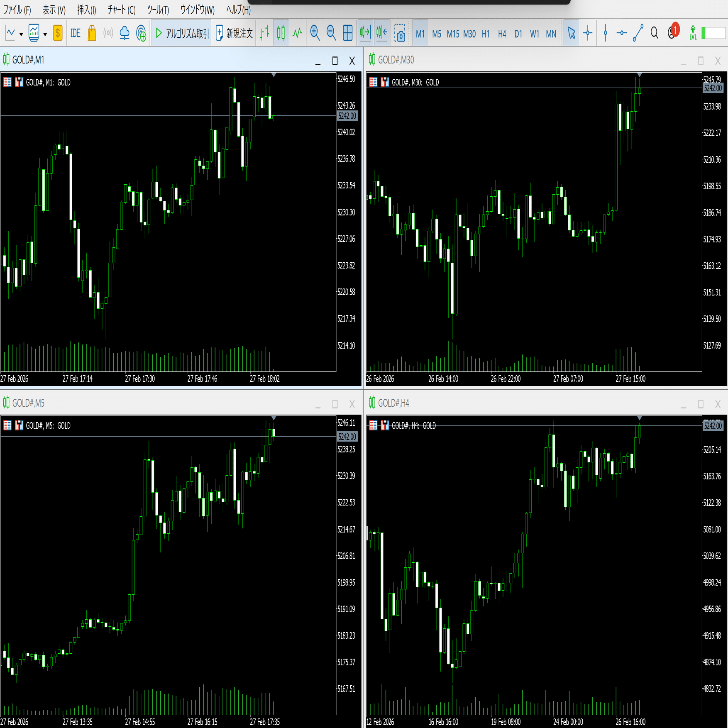
Task: Toggle the アルゴリズム取引 button
Action: tap(182, 33)
